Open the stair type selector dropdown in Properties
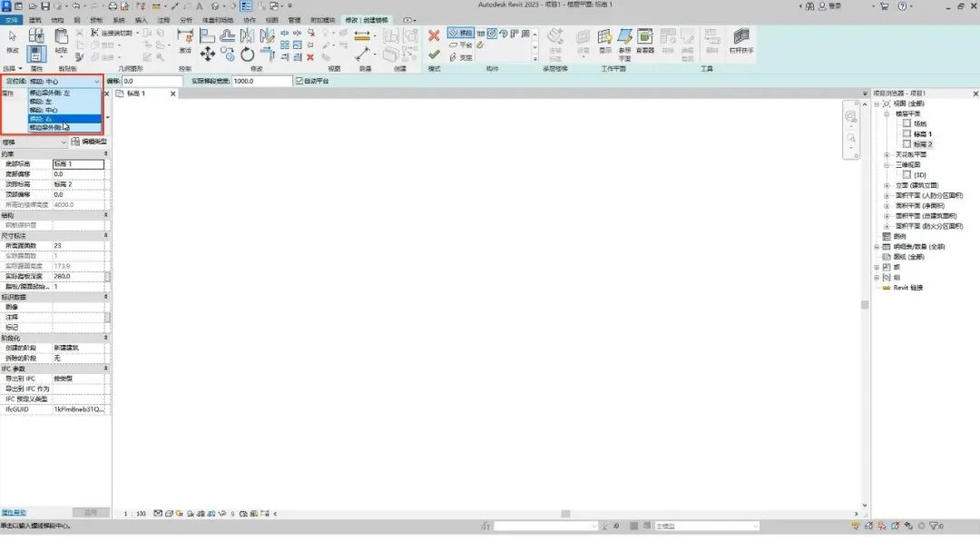 (34, 143)
